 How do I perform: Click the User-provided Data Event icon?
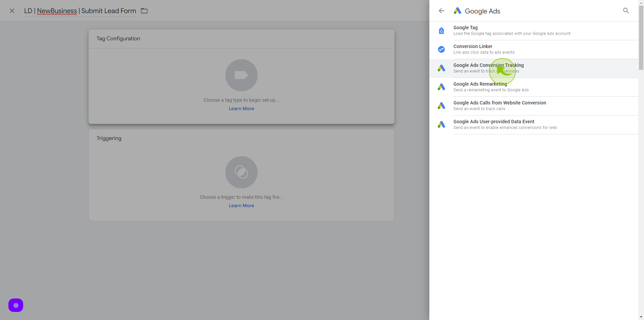[441, 125]
